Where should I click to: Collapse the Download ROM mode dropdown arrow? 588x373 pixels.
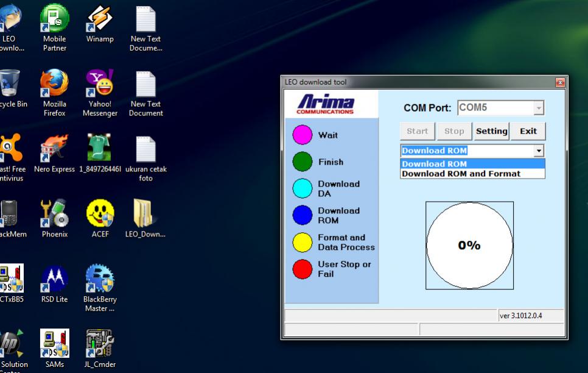click(x=539, y=151)
